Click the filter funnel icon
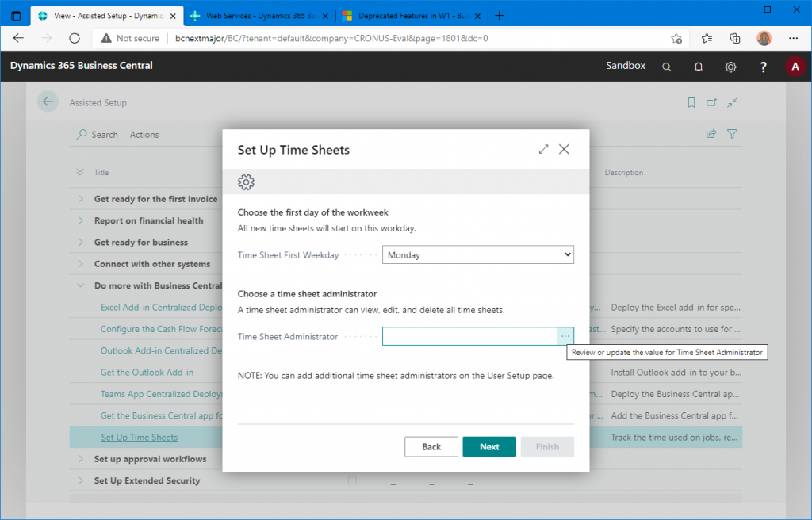This screenshot has width=812, height=520. (x=733, y=134)
